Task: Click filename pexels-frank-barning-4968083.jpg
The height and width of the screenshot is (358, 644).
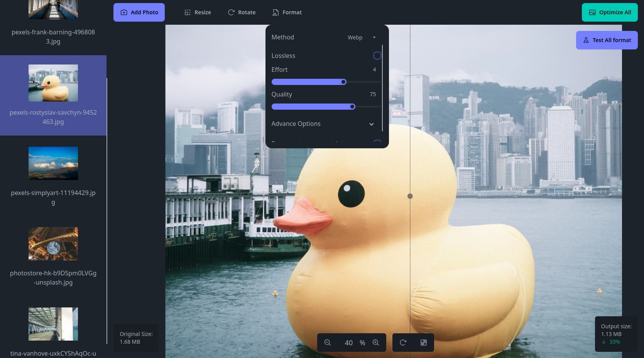Action: pyautogui.click(x=53, y=37)
